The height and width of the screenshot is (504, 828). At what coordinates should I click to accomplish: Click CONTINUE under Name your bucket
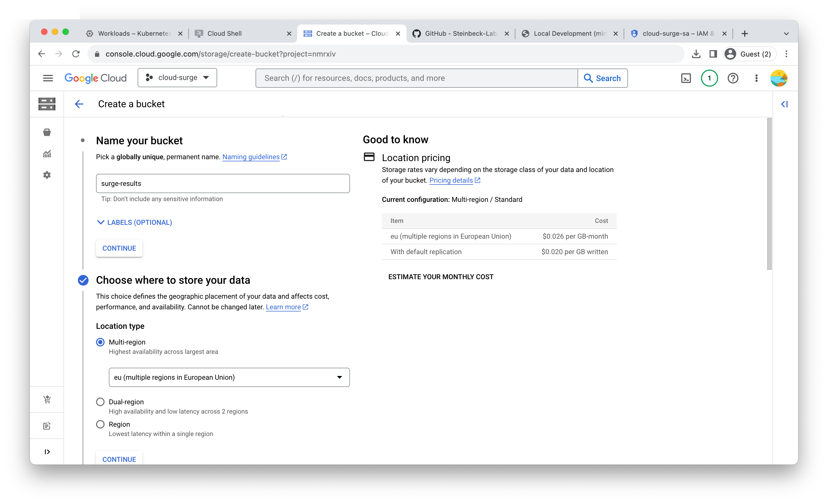click(x=119, y=248)
